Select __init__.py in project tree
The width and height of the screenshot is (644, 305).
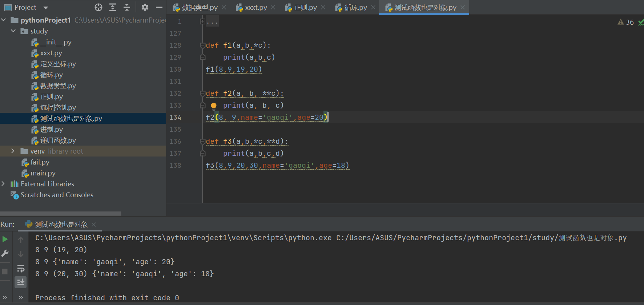click(x=51, y=42)
